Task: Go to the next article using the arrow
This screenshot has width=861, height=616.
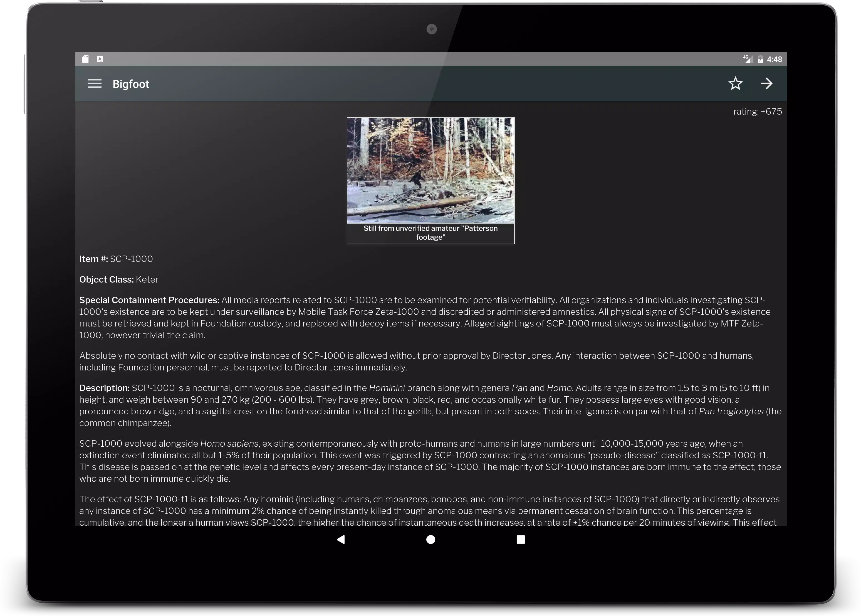Action: [x=766, y=83]
